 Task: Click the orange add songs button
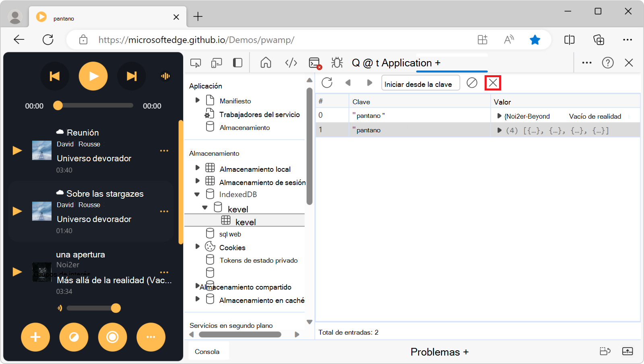pos(35,337)
